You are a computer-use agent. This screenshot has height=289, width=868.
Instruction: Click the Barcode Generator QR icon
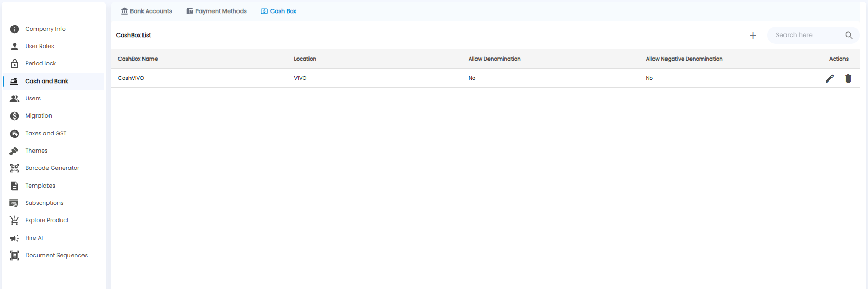[15, 168]
